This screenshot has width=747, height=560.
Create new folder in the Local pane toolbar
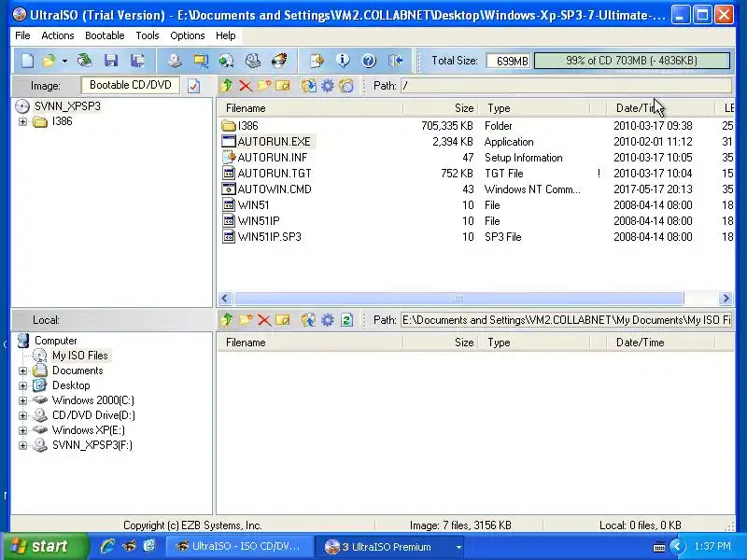(x=246, y=320)
